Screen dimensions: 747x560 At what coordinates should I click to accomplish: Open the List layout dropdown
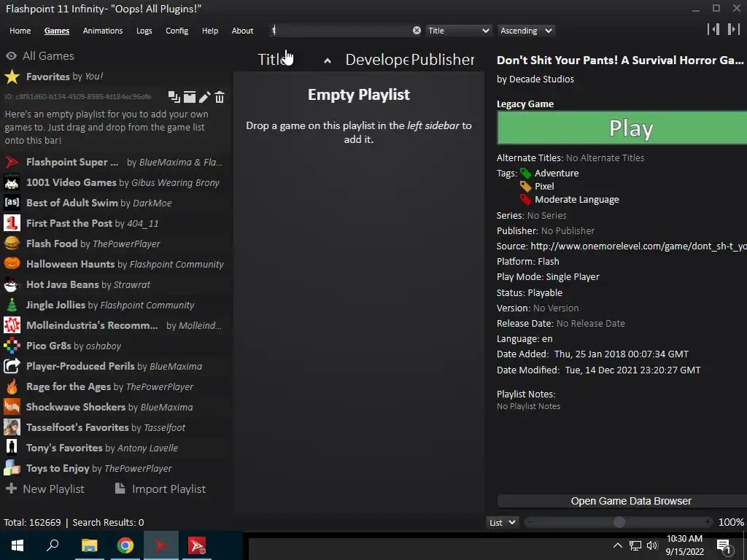pyautogui.click(x=502, y=522)
